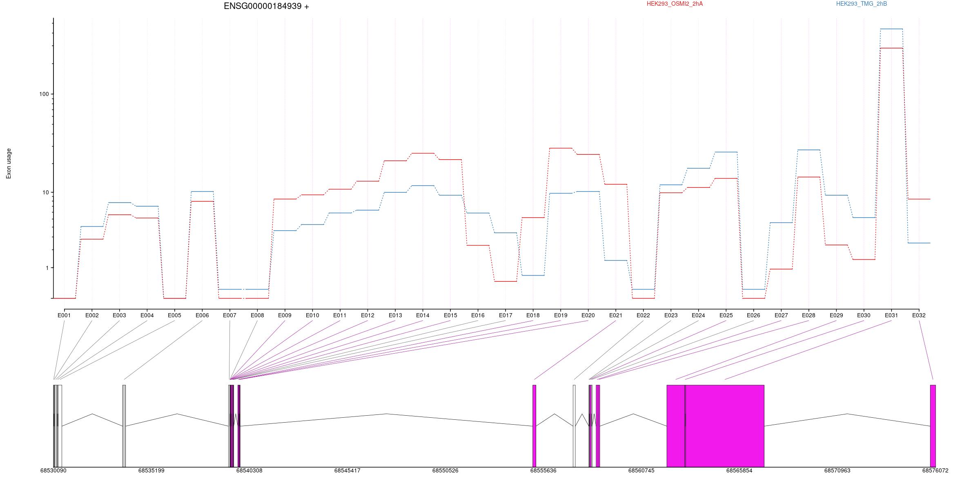Click exon label E019
The height and width of the screenshot is (490, 980).
[561, 315]
